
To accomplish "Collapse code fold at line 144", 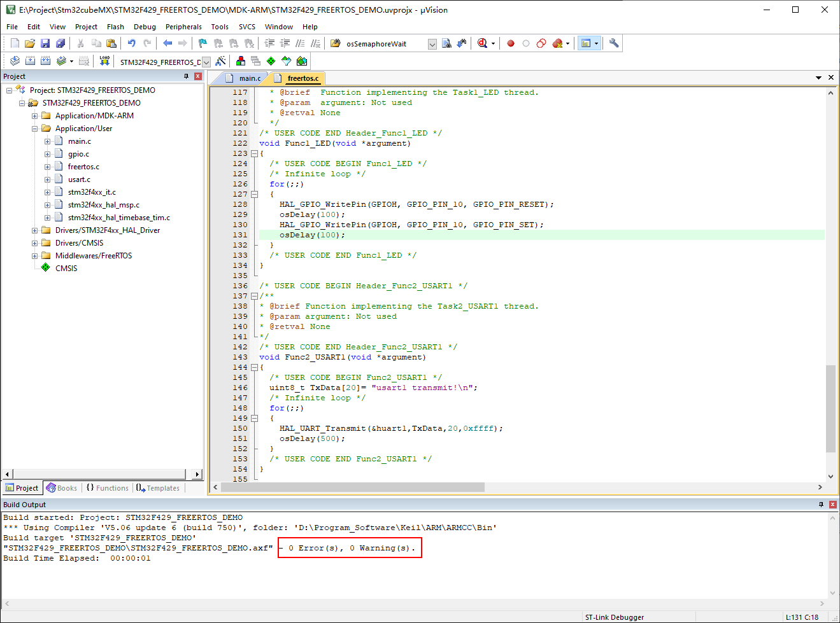I will pyautogui.click(x=254, y=367).
